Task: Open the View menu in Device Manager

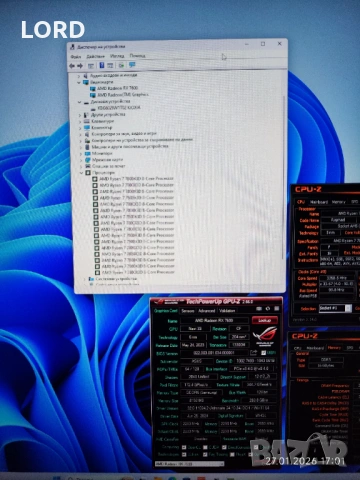Action: click(x=117, y=56)
